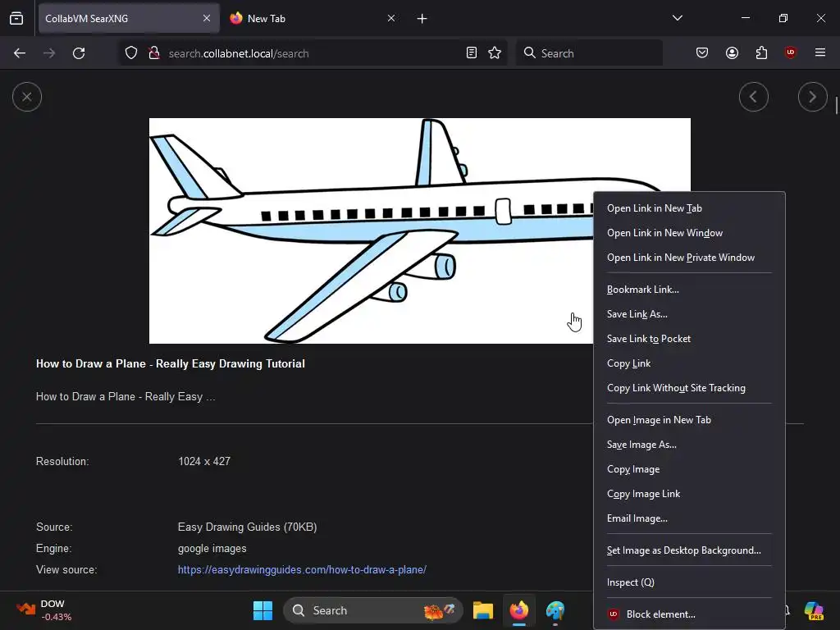The width and height of the screenshot is (840, 630).
Task: Select Bookmark Link… from context menu
Action: pyautogui.click(x=689, y=290)
